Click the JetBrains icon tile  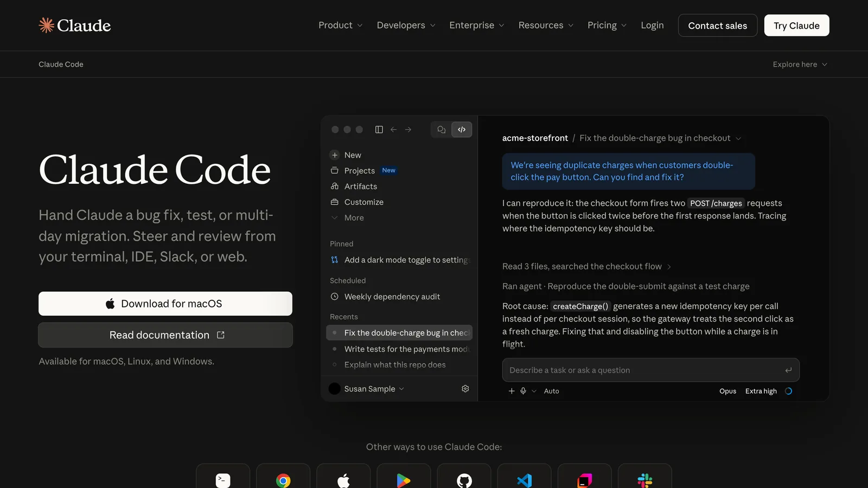584,477
